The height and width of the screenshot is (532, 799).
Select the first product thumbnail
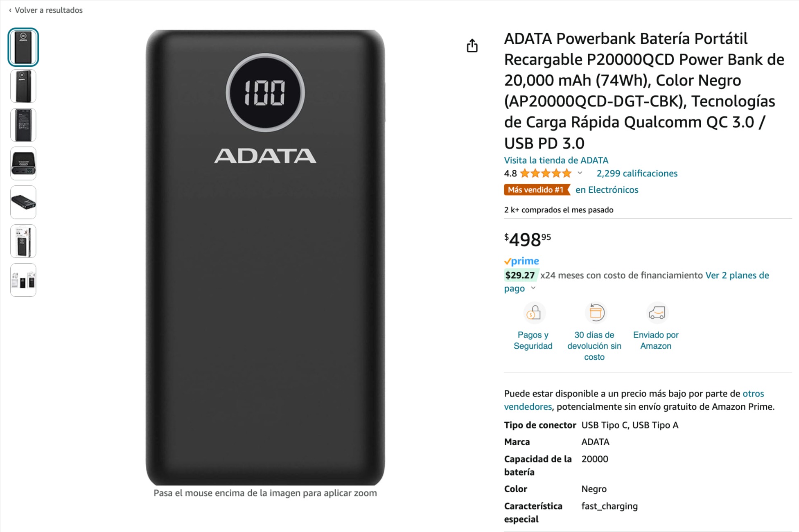(x=23, y=47)
